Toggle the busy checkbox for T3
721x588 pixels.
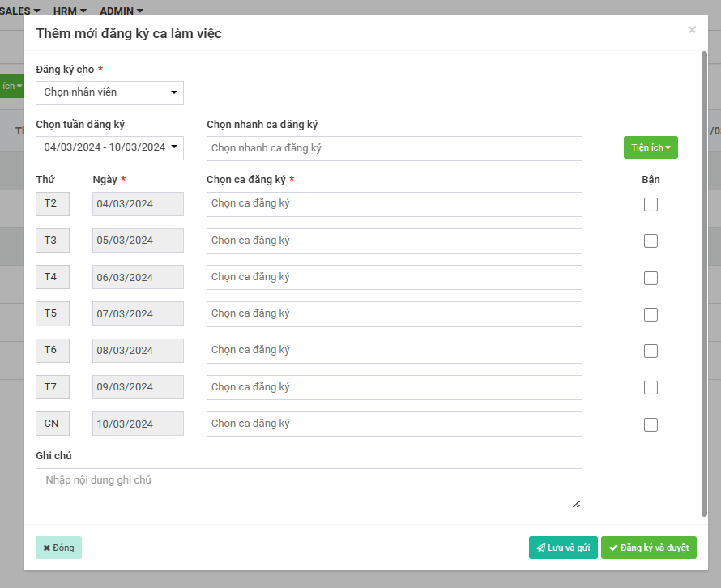pyautogui.click(x=651, y=241)
